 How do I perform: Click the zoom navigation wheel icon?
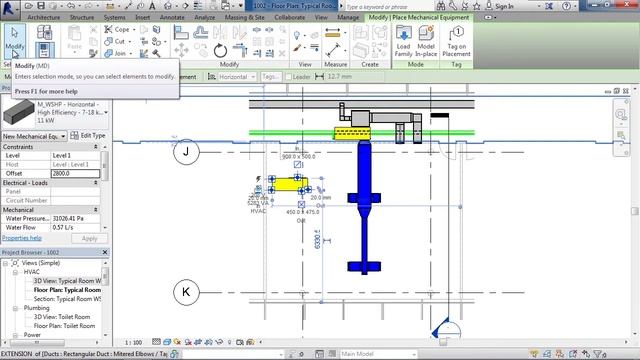coord(620,114)
